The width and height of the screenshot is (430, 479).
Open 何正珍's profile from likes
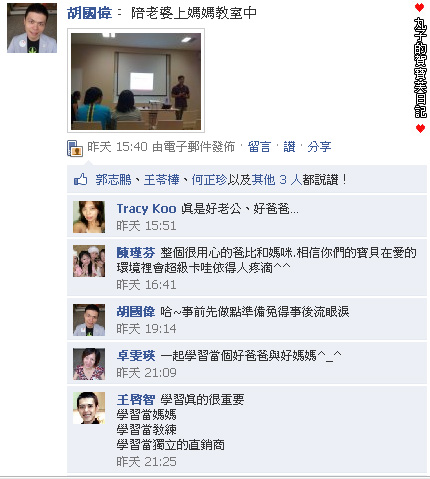point(209,180)
